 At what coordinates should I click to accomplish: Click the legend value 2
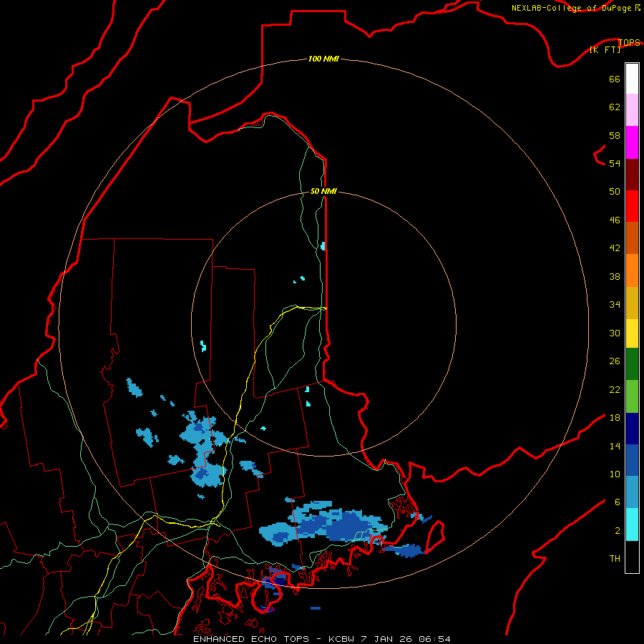tap(618, 531)
